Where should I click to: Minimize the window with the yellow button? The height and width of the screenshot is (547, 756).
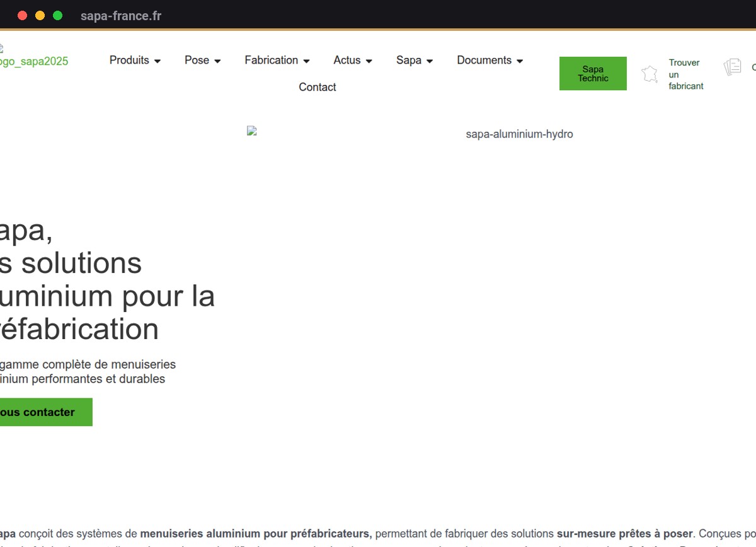click(x=40, y=16)
